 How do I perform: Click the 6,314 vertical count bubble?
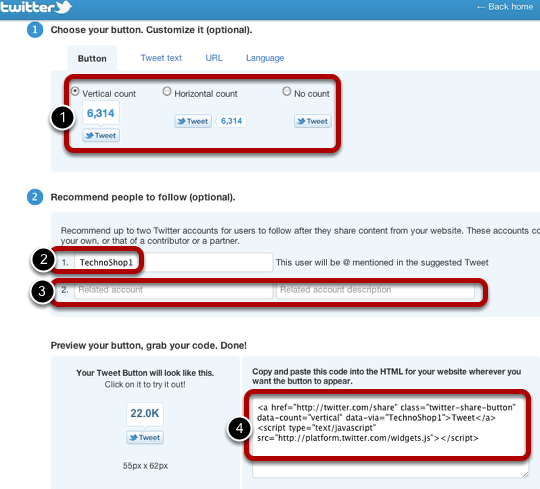click(101, 113)
